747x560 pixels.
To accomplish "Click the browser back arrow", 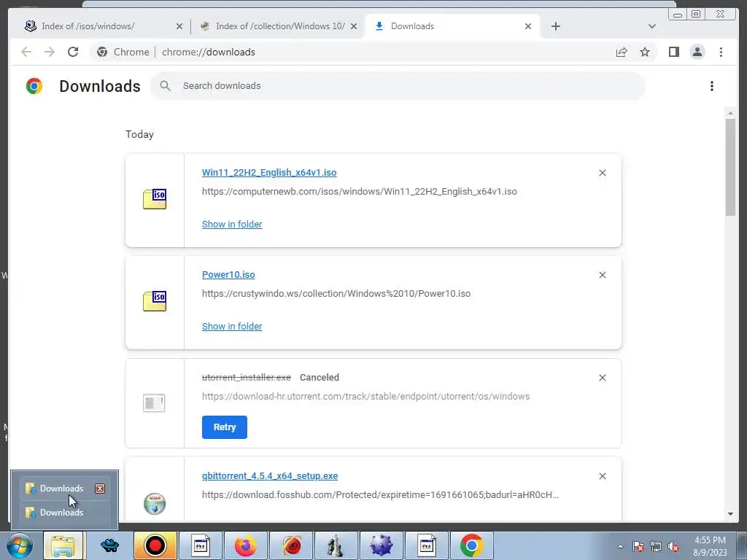I will click(26, 52).
